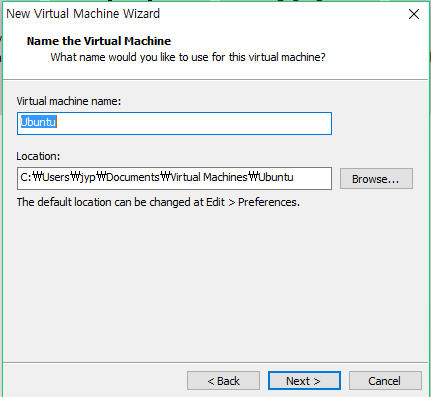The height and width of the screenshot is (397, 431).
Task: Close the wizard with the X button
Action: [414, 14]
